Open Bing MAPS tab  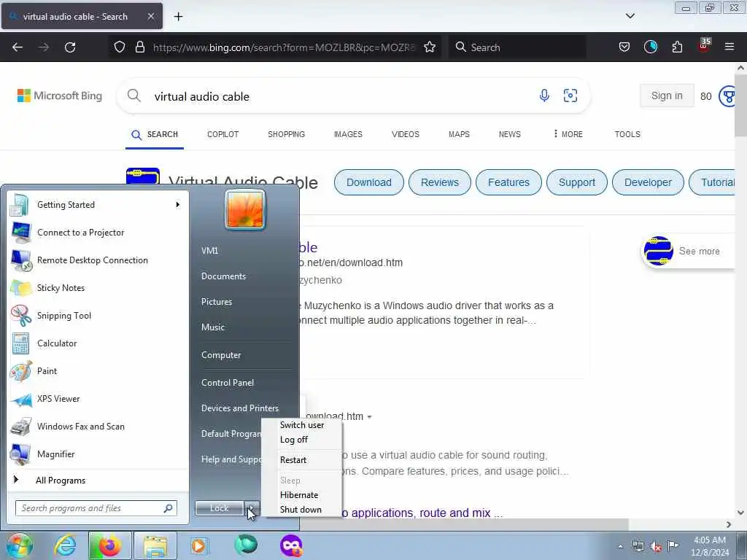coord(460,134)
